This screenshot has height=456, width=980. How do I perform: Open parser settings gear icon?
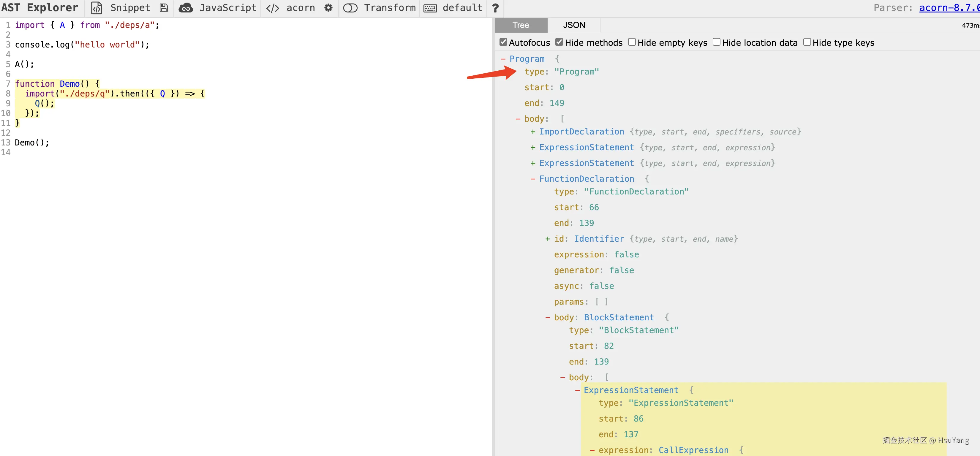(x=328, y=8)
